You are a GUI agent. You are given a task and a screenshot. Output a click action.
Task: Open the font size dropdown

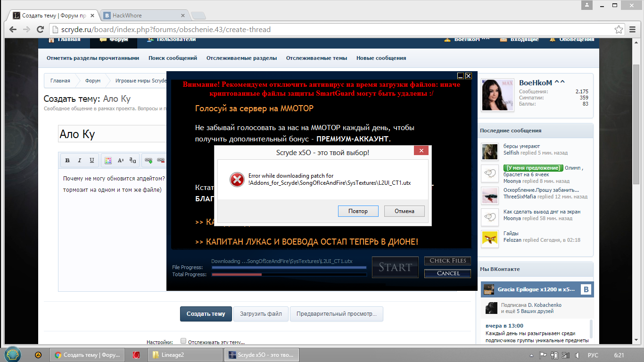121,161
